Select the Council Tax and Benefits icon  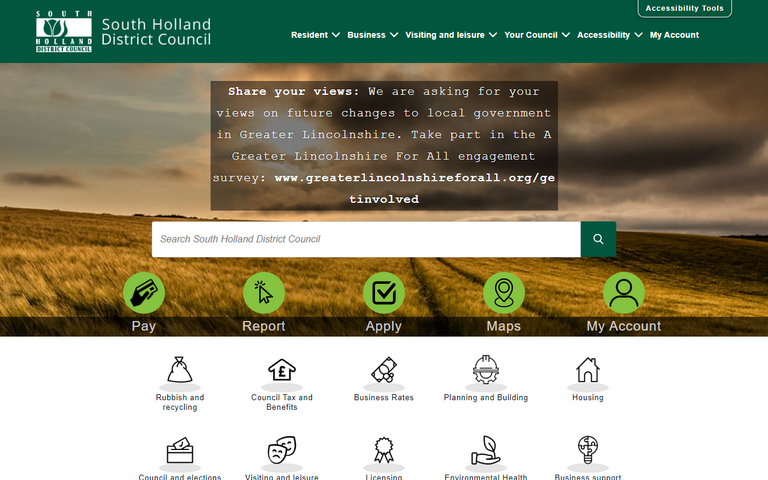[x=282, y=370]
